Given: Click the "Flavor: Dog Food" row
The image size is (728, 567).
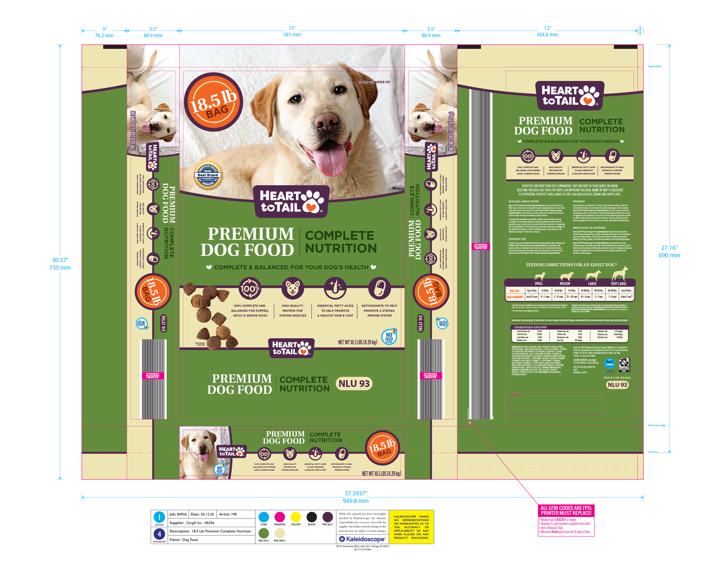Looking at the screenshot, I should (x=211, y=540).
